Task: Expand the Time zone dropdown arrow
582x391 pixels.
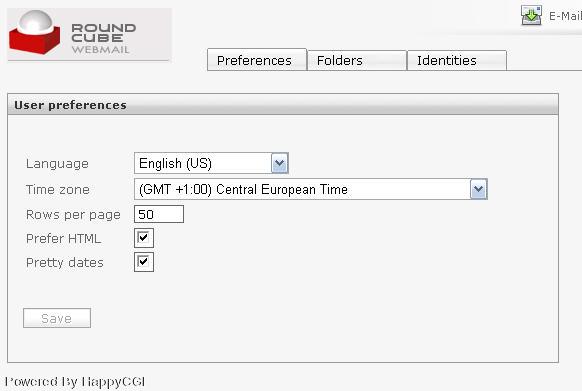Action: pyautogui.click(x=478, y=189)
